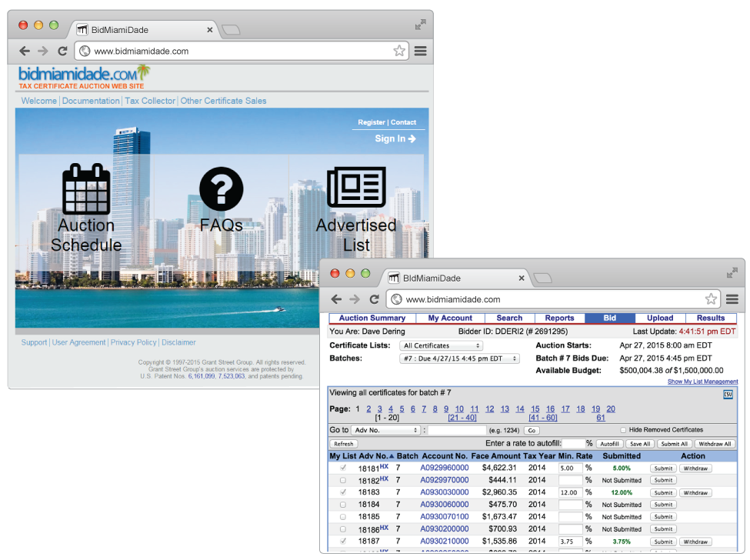Open FAQs question mark icon

pyautogui.click(x=221, y=189)
